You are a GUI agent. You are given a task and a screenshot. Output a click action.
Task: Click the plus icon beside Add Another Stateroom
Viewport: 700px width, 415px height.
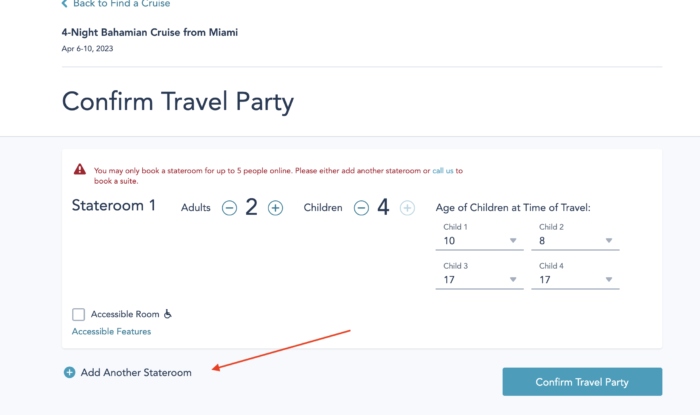pos(70,372)
